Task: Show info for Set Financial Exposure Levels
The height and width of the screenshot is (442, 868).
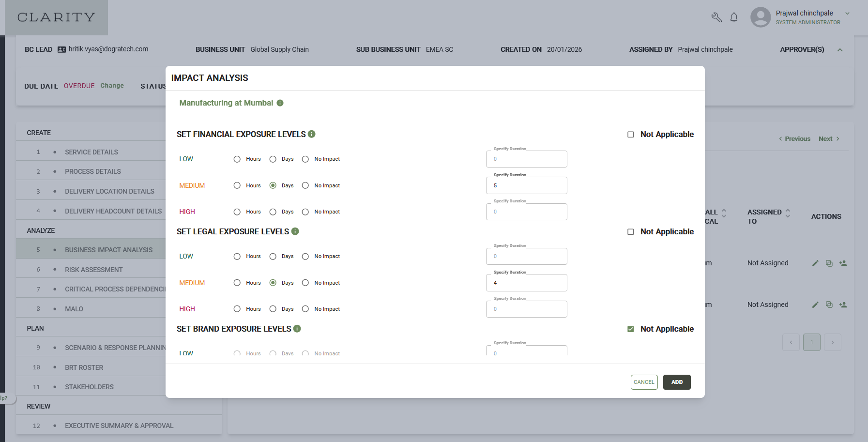Action: point(312,134)
